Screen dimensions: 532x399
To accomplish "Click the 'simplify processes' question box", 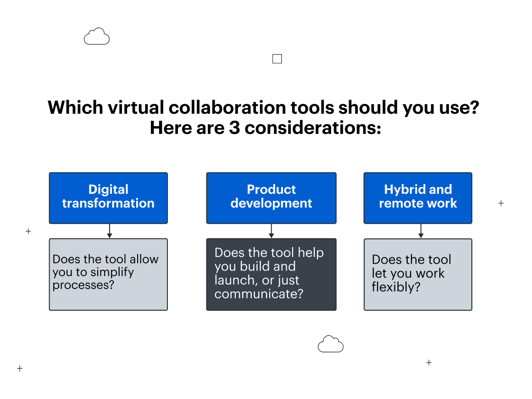I will pyautogui.click(x=108, y=274).
